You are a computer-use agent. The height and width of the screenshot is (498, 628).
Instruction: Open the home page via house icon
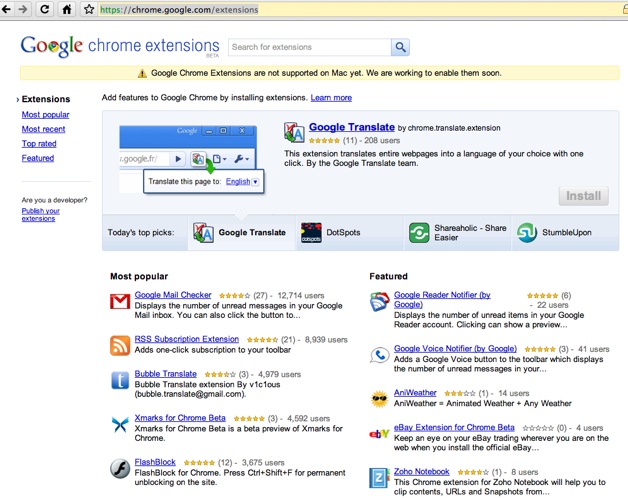67,9
